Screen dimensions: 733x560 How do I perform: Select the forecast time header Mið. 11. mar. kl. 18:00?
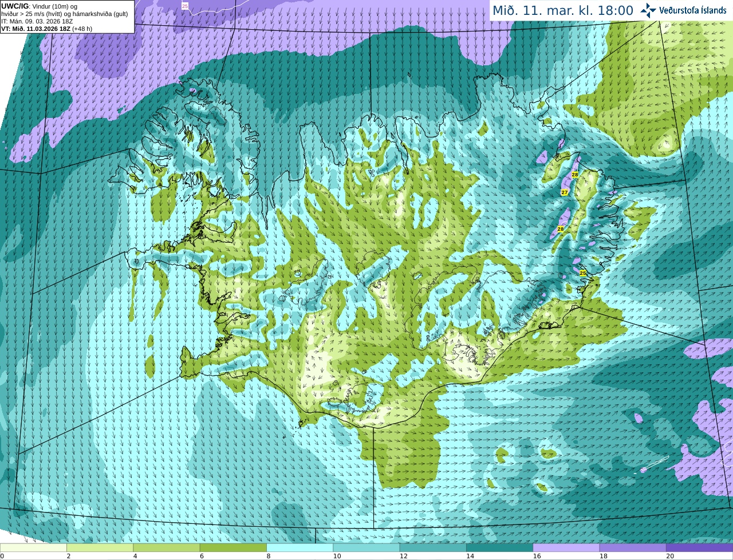click(563, 10)
